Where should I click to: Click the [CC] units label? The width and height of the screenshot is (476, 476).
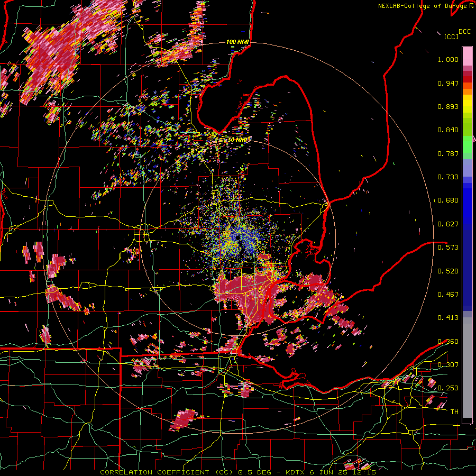pos(451,36)
